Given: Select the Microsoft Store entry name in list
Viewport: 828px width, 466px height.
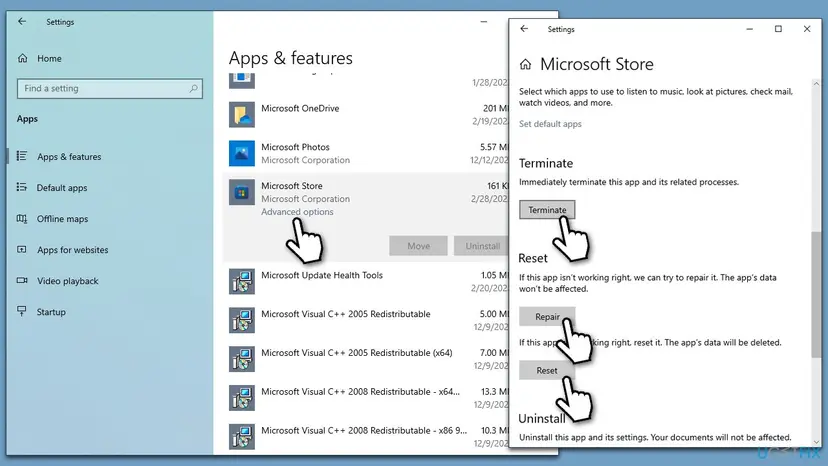Looking at the screenshot, I should point(291,186).
